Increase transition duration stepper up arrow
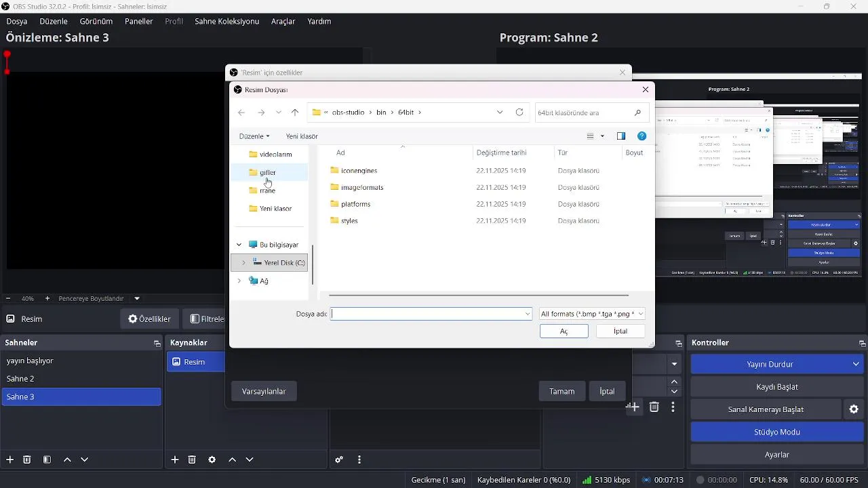868x488 pixels. (674, 382)
